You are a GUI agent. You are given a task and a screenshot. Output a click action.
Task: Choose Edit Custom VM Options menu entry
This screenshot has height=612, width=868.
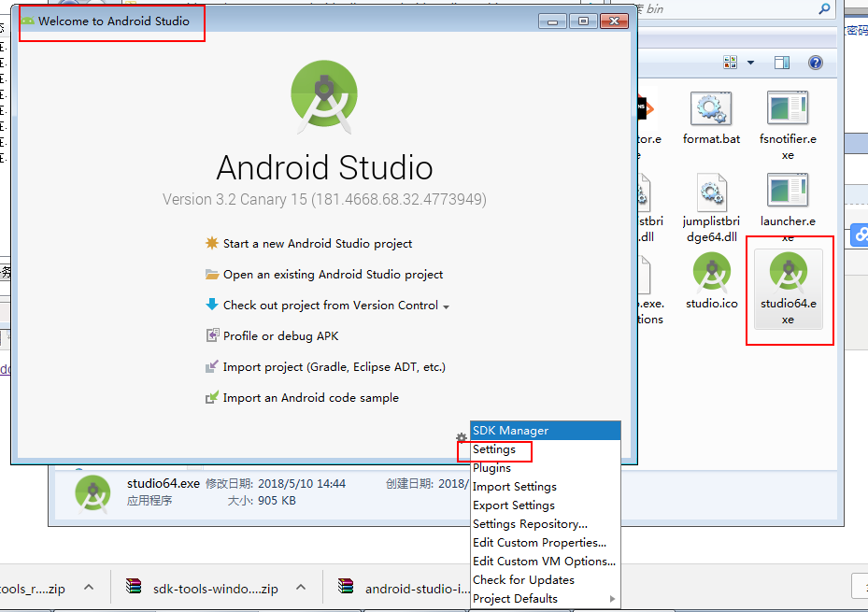point(546,562)
